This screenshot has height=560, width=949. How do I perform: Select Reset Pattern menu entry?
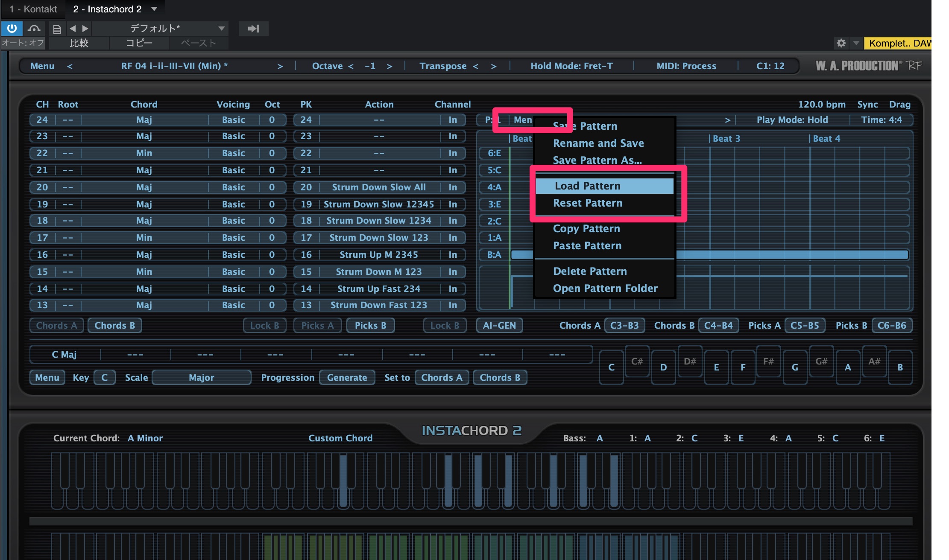coord(587,203)
